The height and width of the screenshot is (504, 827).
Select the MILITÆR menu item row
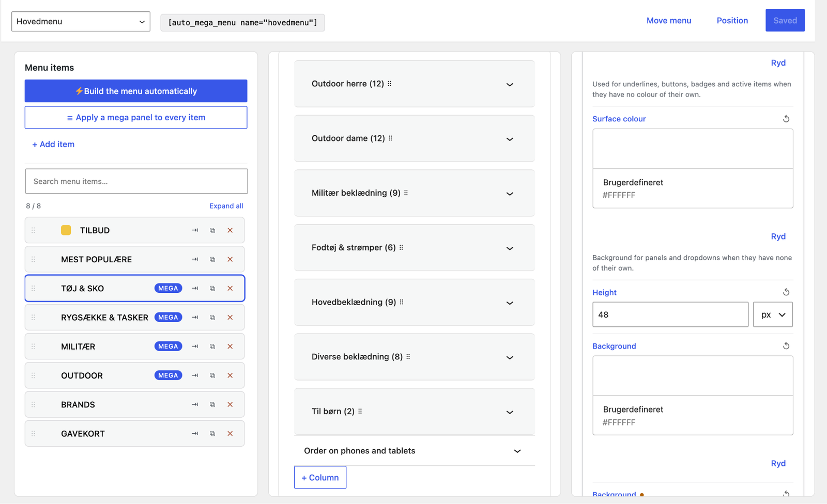134,346
